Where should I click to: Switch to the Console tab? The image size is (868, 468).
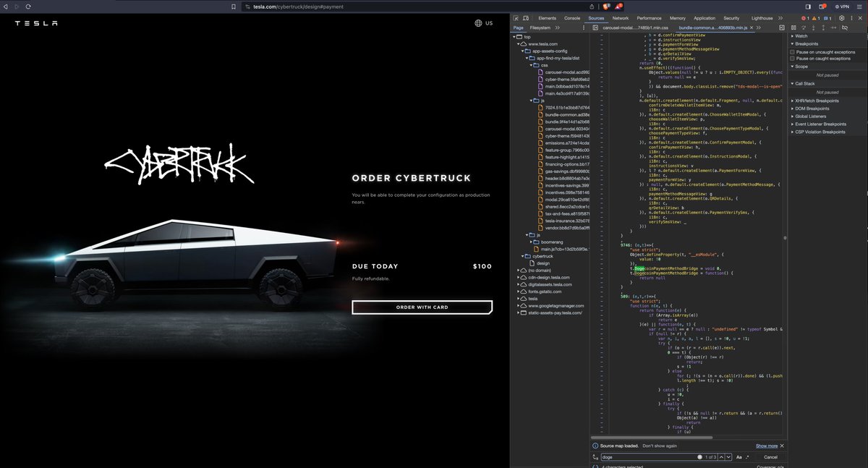[572, 17]
